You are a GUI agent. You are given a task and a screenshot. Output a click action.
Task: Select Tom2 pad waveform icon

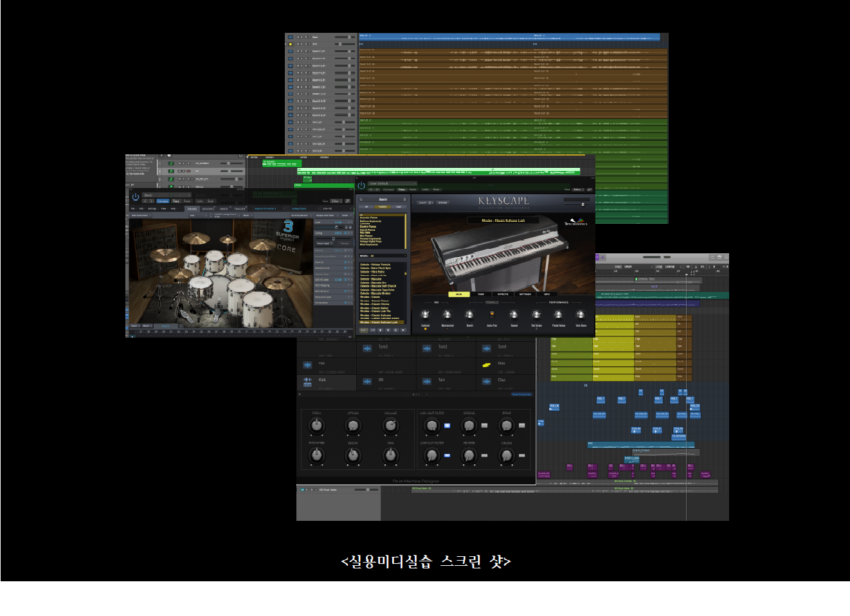point(427,349)
